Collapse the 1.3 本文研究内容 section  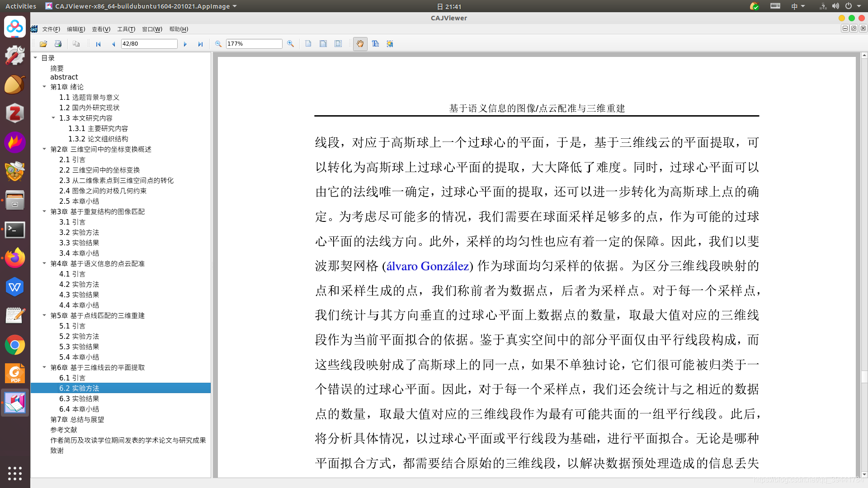tap(53, 117)
